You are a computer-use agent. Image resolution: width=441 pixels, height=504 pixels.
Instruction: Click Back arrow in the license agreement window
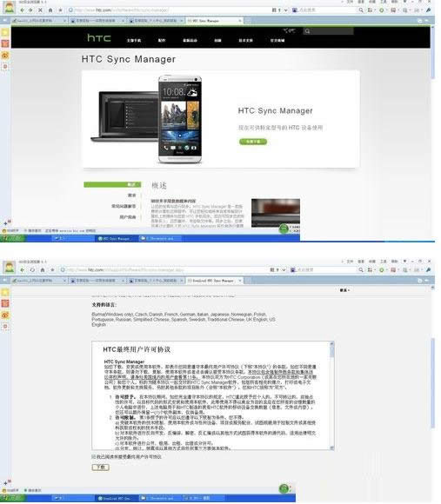[x=23, y=270]
